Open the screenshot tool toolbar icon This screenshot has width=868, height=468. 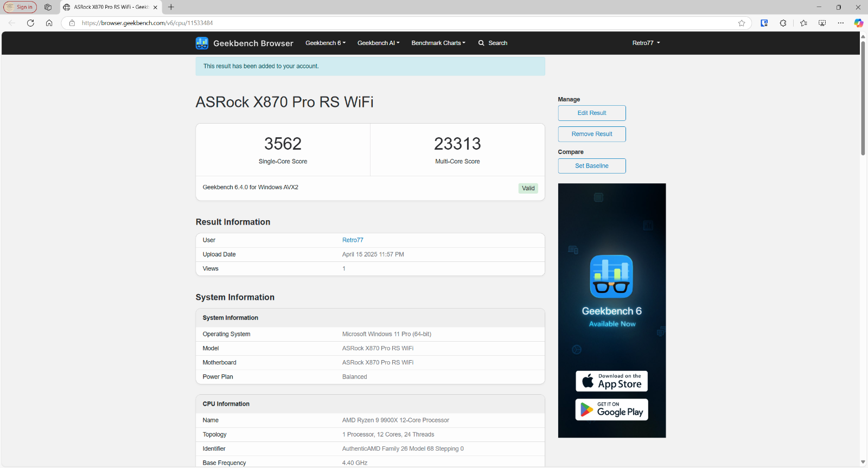click(x=822, y=23)
